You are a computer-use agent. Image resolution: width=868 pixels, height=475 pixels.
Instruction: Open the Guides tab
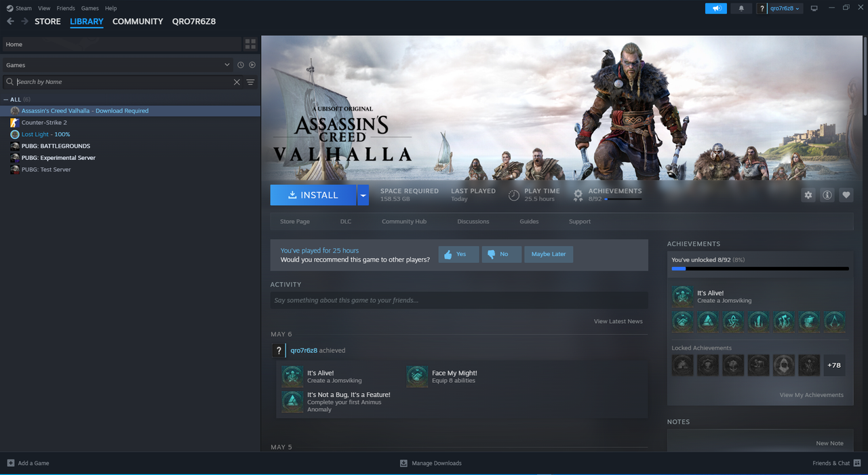(x=529, y=222)
